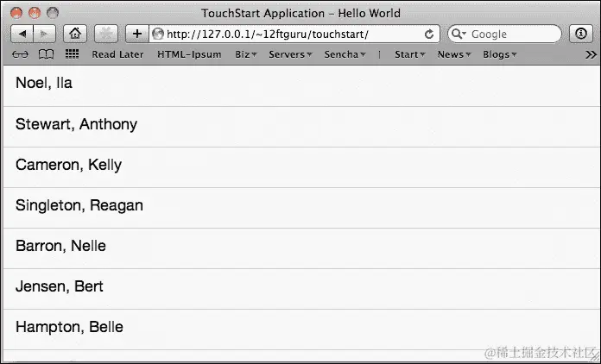Expand the Sencha bookmarks folder

coord(345,54)
